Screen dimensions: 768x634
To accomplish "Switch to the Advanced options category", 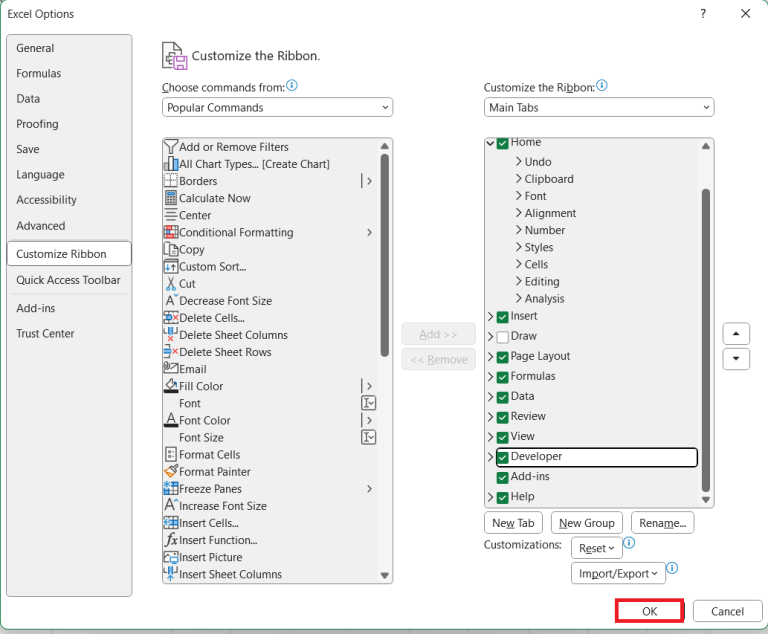I will pyautogui.click(x=41, y=226).
